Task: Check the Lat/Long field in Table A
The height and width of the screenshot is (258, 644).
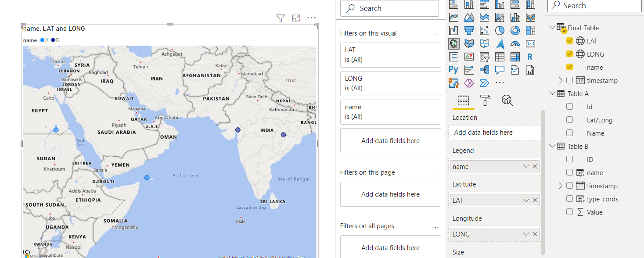Action: pyautogui.click(x=570, y=120)
